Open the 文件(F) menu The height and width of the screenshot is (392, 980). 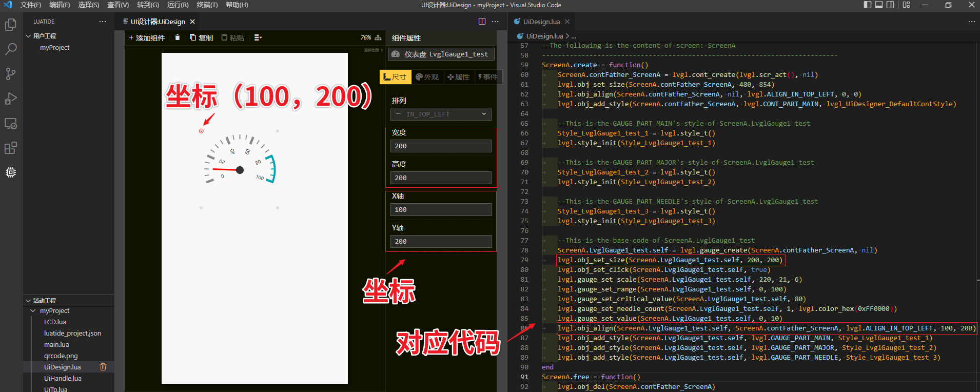pos(30,5)
